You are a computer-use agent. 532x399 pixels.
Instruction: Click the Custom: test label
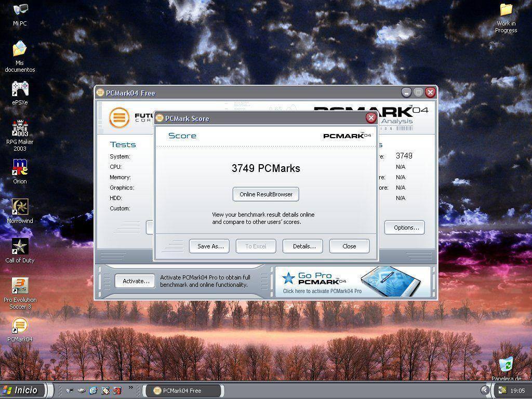[120, 208]
